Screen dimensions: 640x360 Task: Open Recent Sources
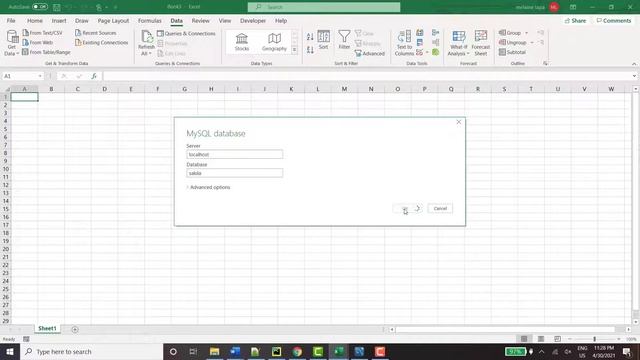click(x=96, y=33)
